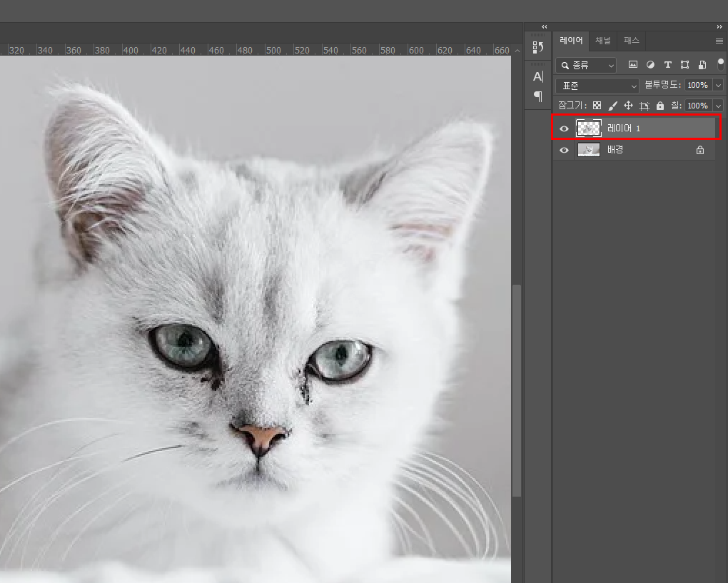
Task: Click the 레이어 1 layer name
Action: pyautogui.click(x=624, y=128)
